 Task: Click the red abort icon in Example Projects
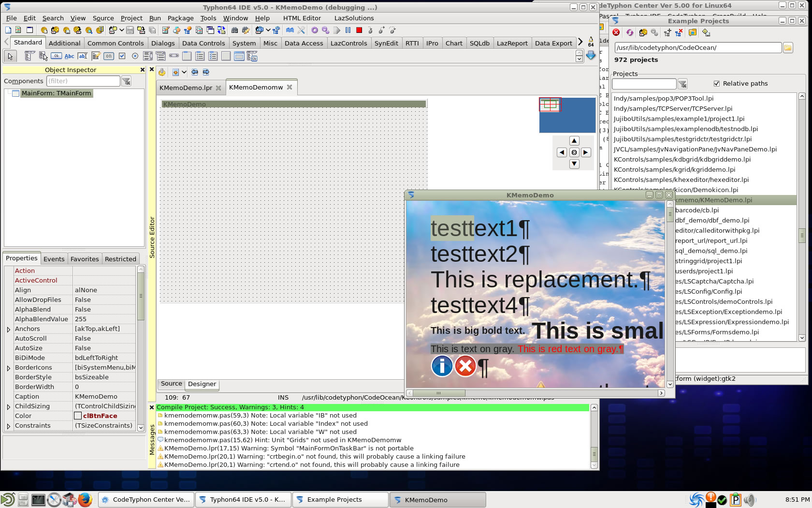[x=616, y=32]
